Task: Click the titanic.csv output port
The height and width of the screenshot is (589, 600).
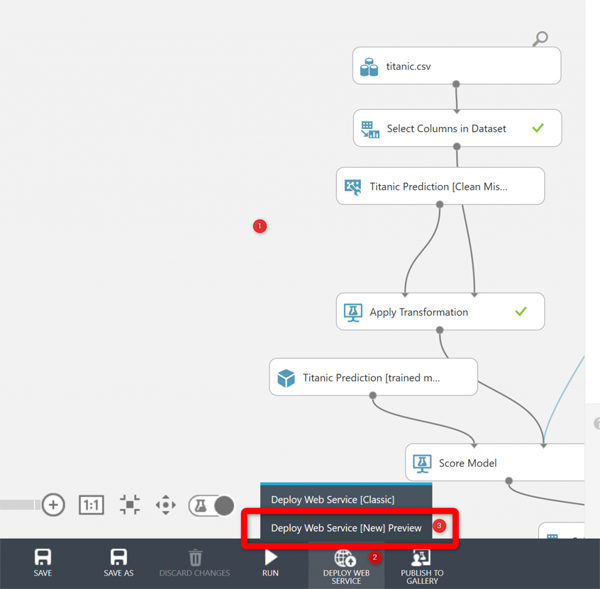Action: pyautogui.click(x=456, y=84)
